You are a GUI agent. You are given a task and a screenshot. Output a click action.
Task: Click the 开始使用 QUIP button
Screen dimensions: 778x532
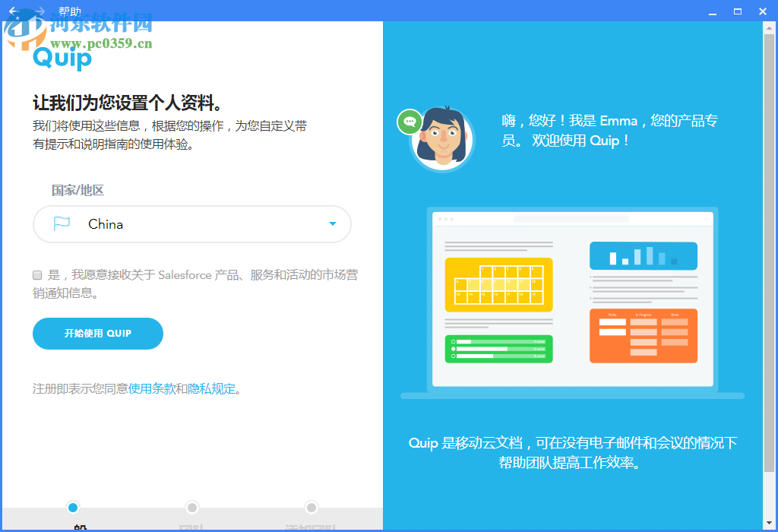tap(98, 334)
